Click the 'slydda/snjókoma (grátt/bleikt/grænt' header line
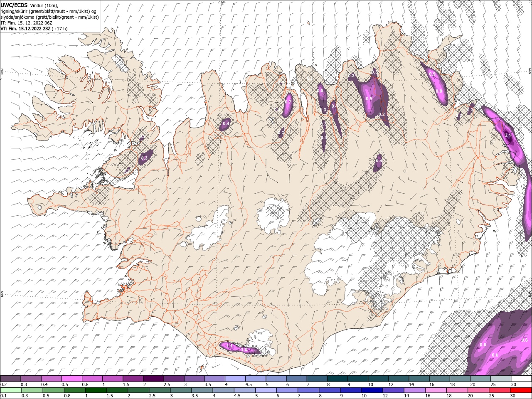This screenshot has width=532, height=399. tap(50, 17)
